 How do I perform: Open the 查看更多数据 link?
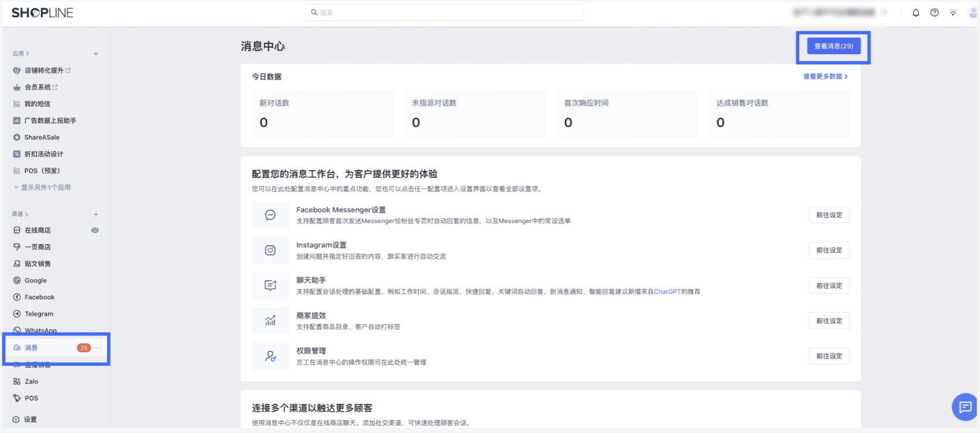coord(825,77)
